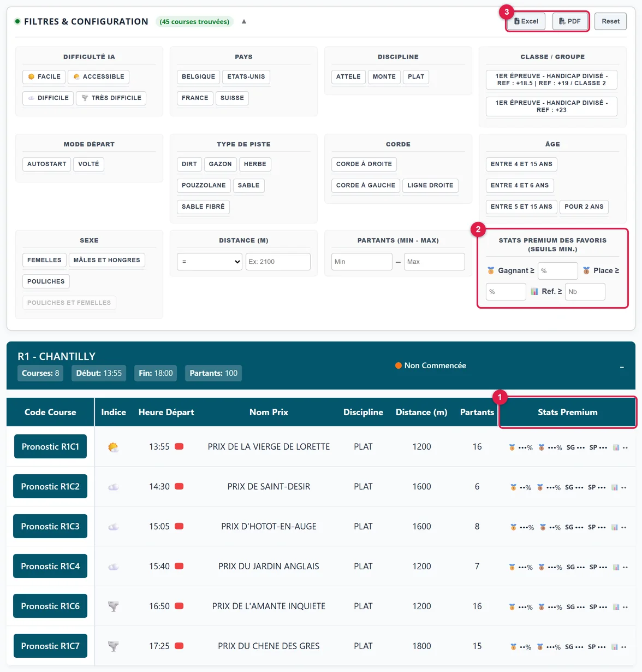Focus the Partants Min input

(x=362, y=262)
